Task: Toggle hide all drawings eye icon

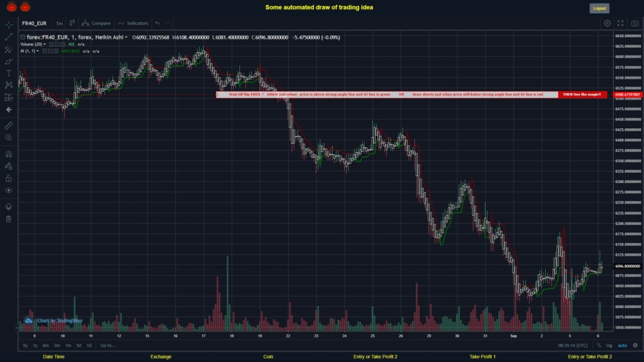Action: [9, 190]
